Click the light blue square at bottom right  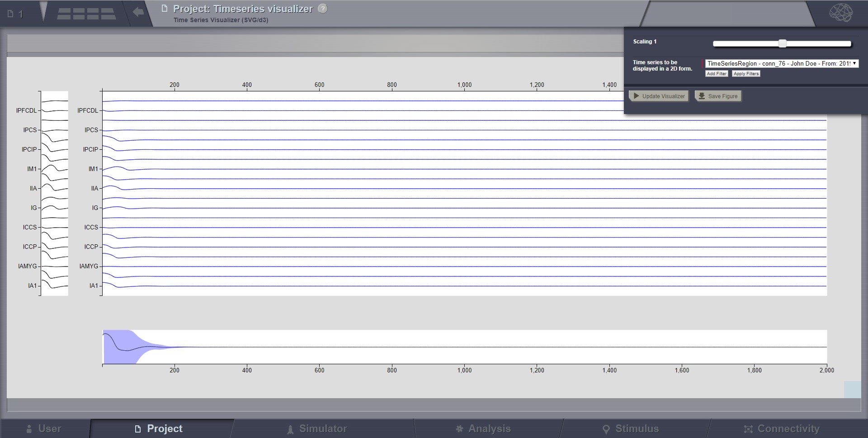click(852, 390)
